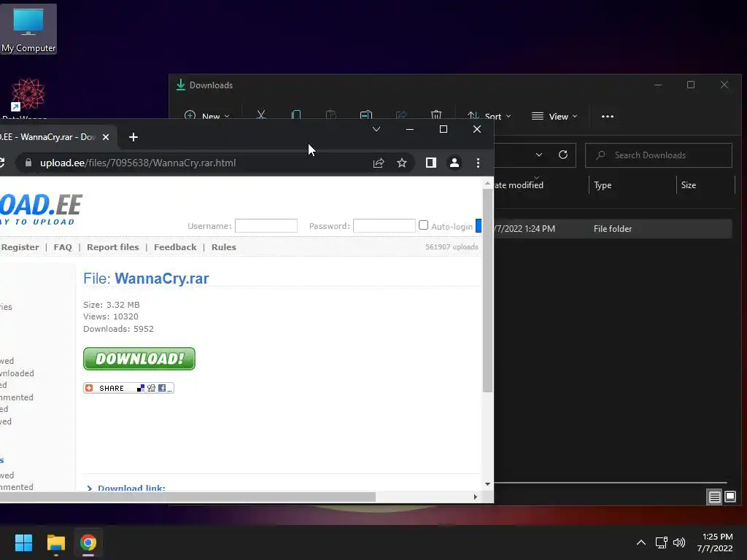The width and height of the screenshot is (747, 560).
Task: Show hidden system tray icons
Action: pos(641,542)
